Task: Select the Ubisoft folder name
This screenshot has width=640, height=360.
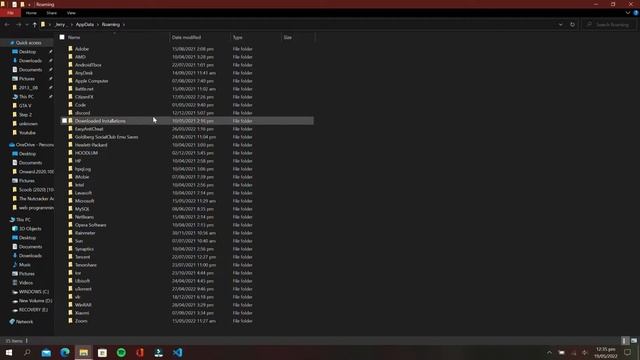Action: pyautogui.click(x=82, y=281)
